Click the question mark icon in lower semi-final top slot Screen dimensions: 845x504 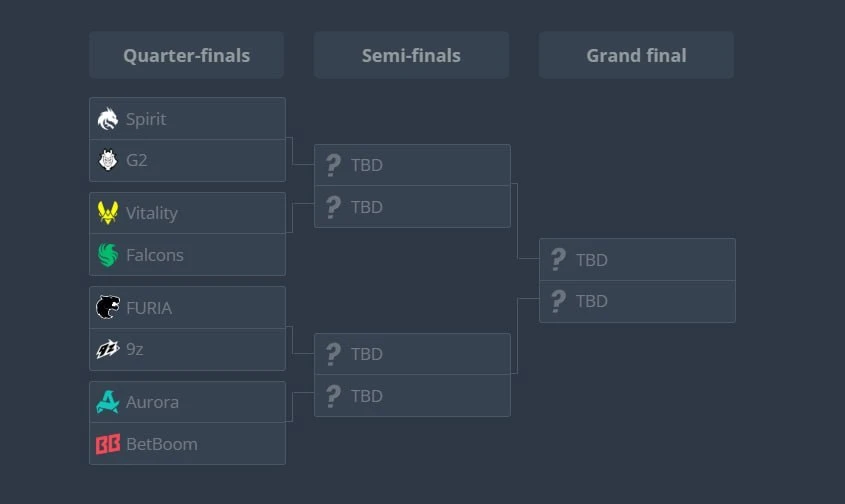click(x=333, y=354)
